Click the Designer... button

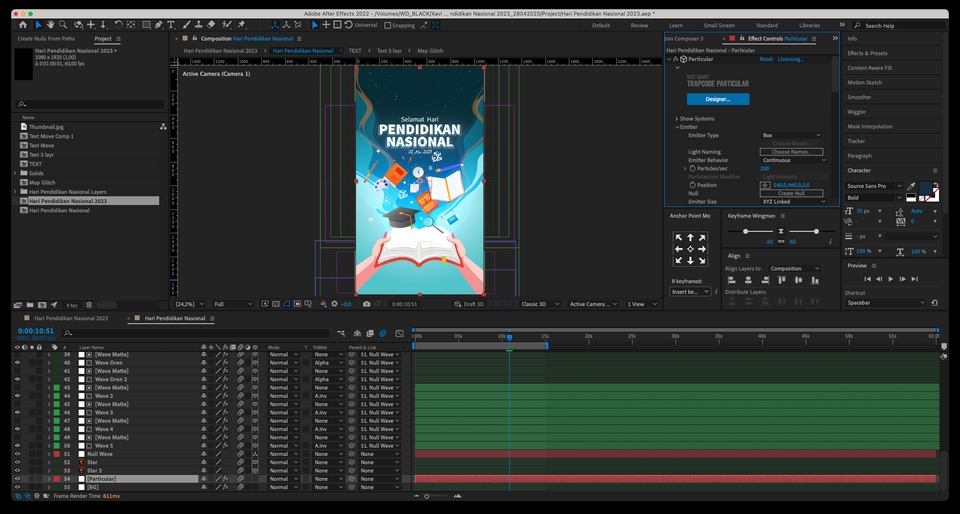tap(718, 99)
